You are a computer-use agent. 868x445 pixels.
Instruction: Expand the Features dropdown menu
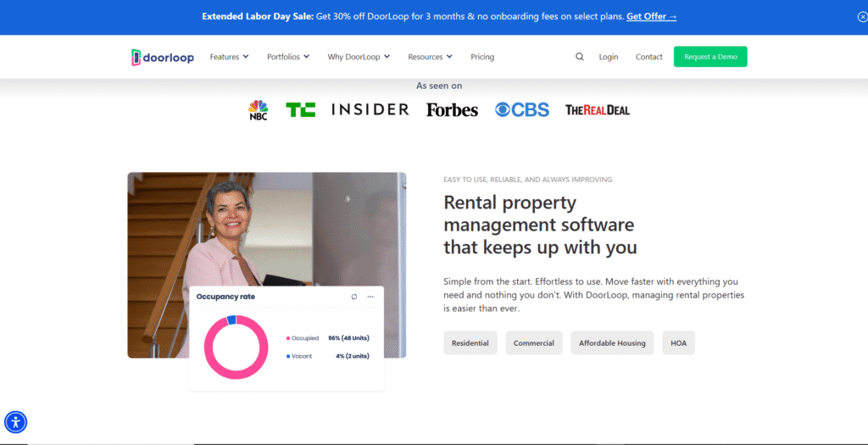click(x=229, y=57)
